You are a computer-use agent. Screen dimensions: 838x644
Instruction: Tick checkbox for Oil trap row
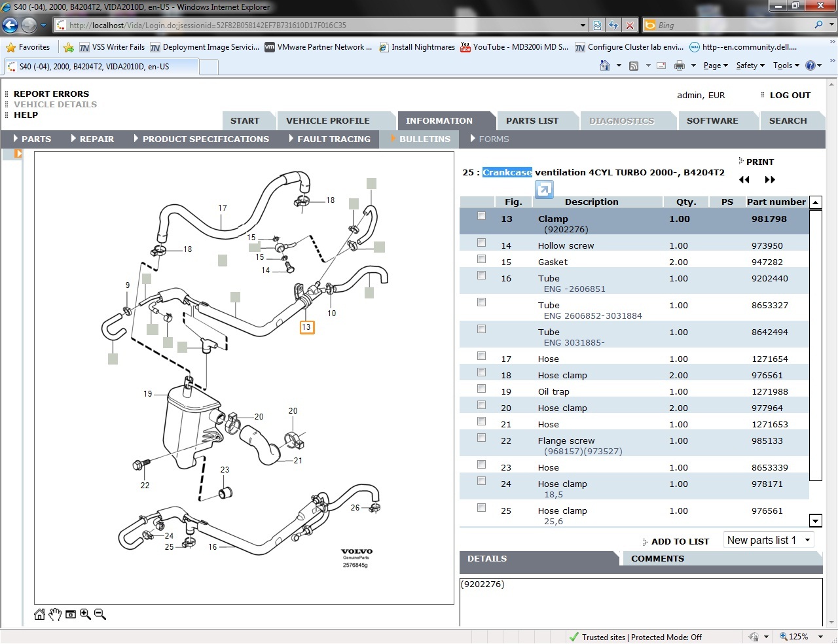[x=482, y=389]
